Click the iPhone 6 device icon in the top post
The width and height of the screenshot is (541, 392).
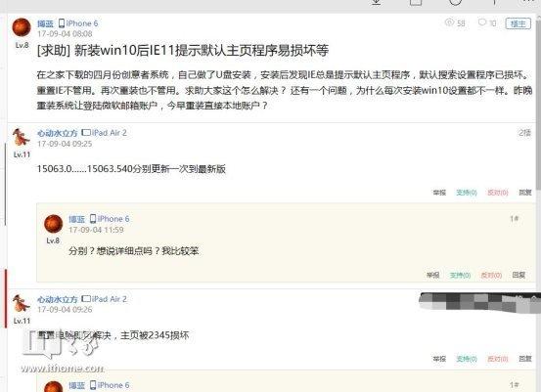click(62, 23)
